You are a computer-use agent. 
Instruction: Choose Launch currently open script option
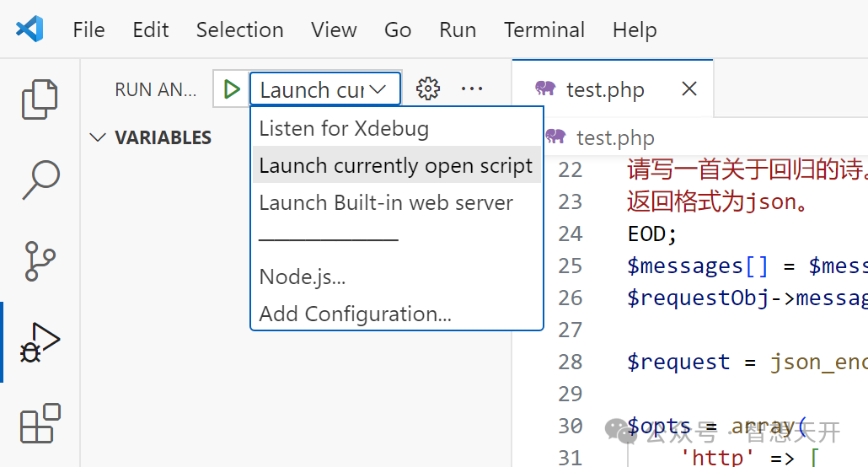(396, 166)
